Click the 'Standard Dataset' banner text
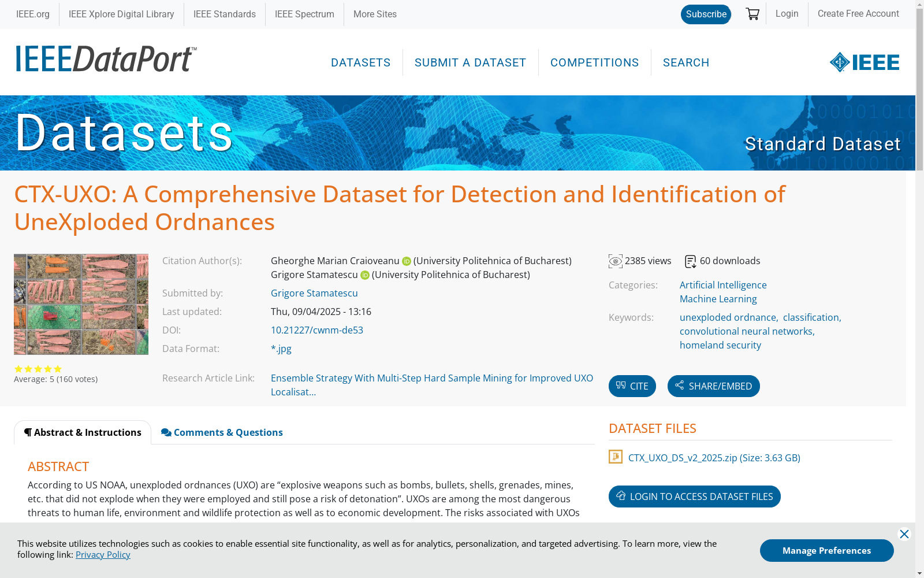 tap(822, 144)
